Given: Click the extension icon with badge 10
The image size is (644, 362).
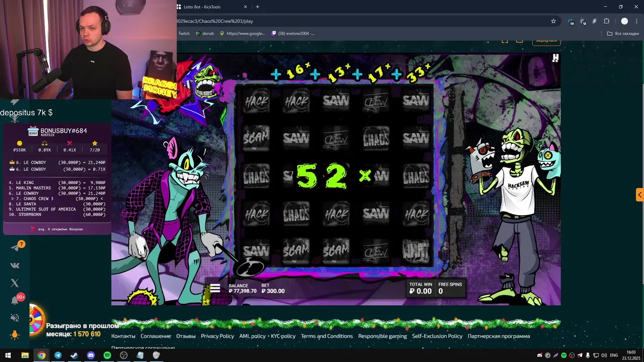Looking at the screenshot, I should point(571,22).
